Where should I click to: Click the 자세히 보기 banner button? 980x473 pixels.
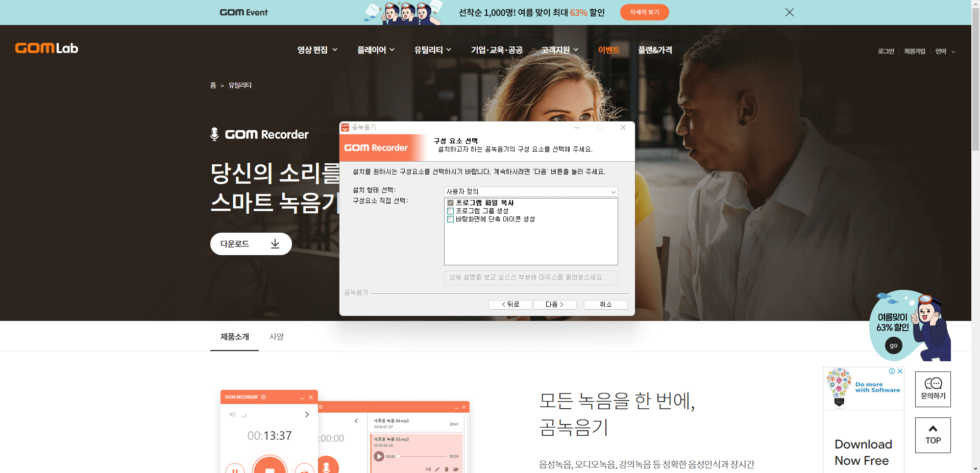coord(644,12)
